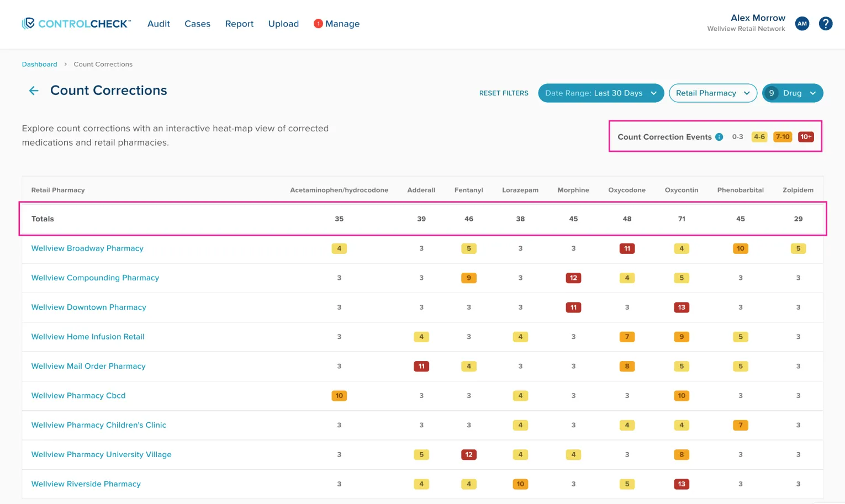
Task: Open the Cases menu
Action: point(197,24)
